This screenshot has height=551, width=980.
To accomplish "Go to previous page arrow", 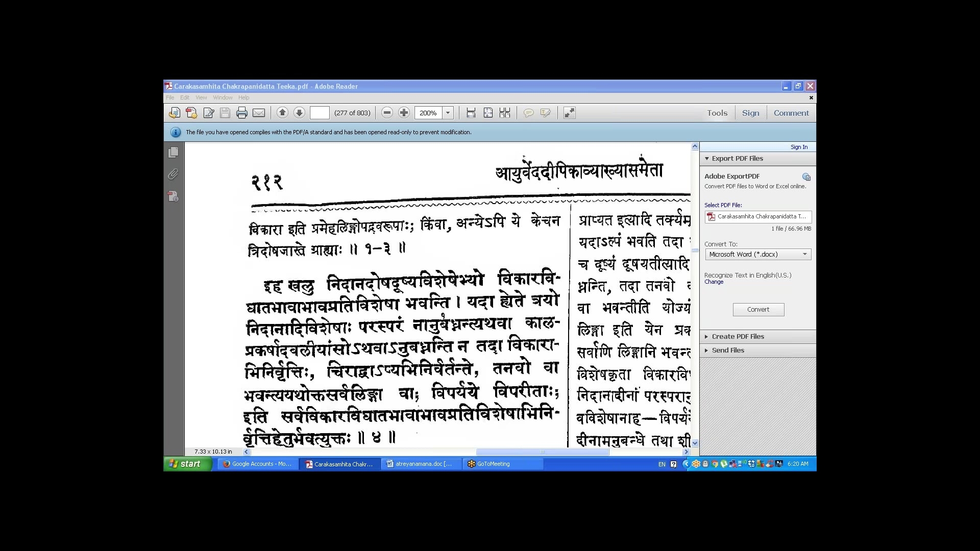I will (282, 113).
